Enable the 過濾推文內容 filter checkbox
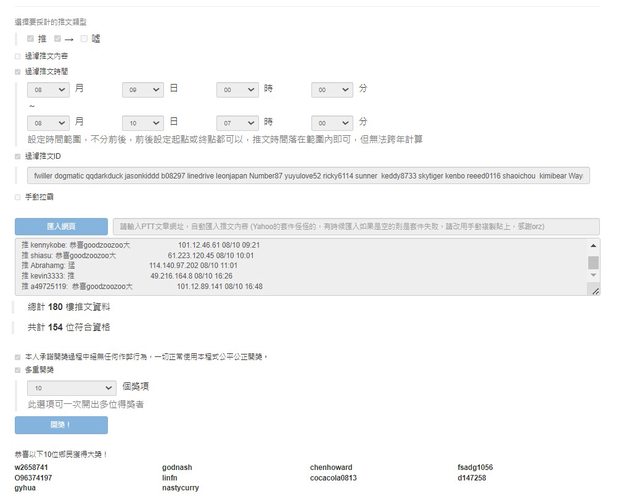 coord(17,56)
